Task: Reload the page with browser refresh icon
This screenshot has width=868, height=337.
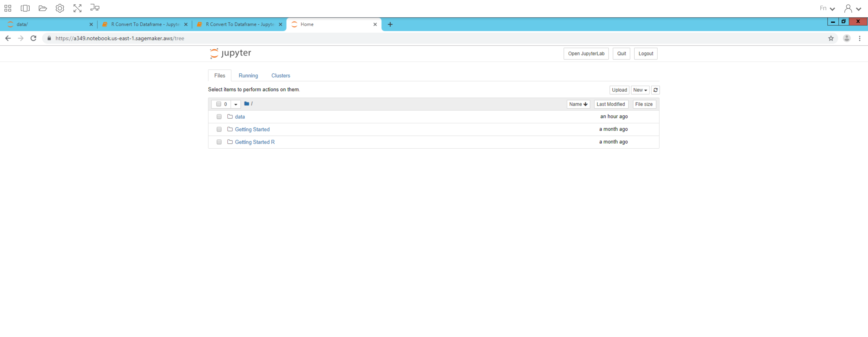Action: [33, 38]
